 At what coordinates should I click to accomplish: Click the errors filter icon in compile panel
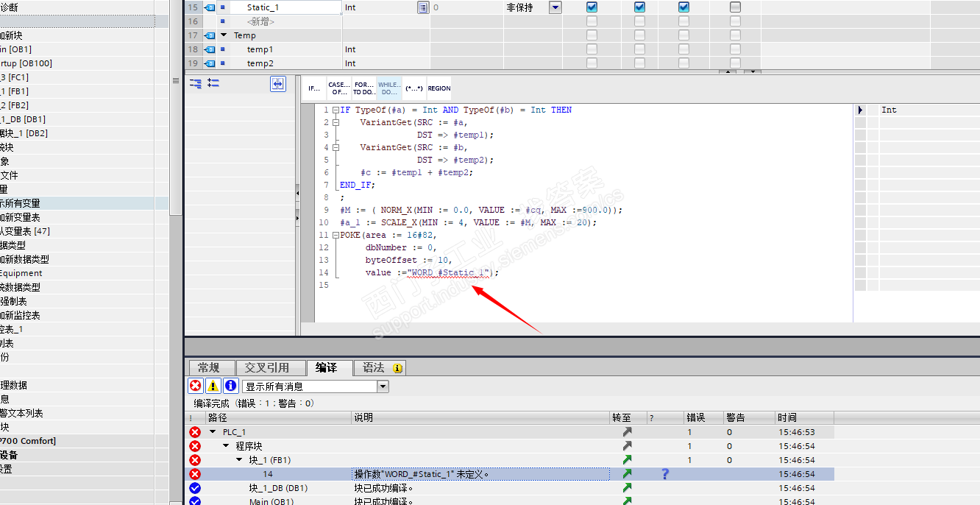[195, 386]
